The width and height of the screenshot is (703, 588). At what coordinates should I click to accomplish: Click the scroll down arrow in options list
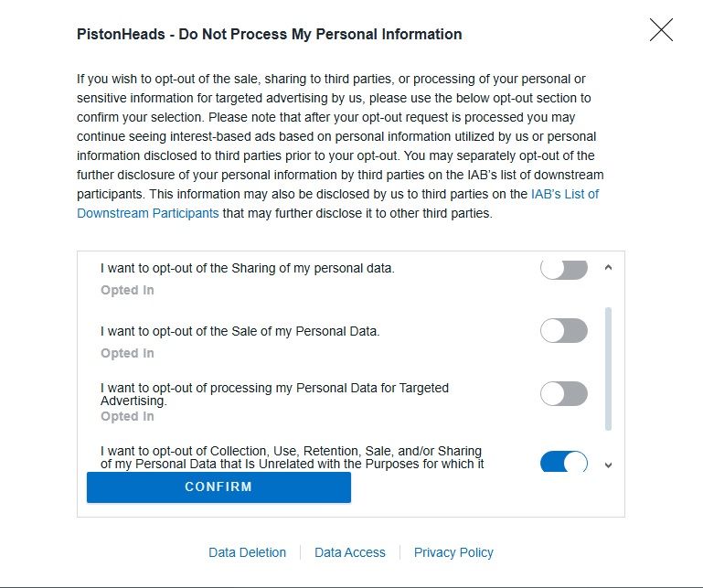[609, 465]
